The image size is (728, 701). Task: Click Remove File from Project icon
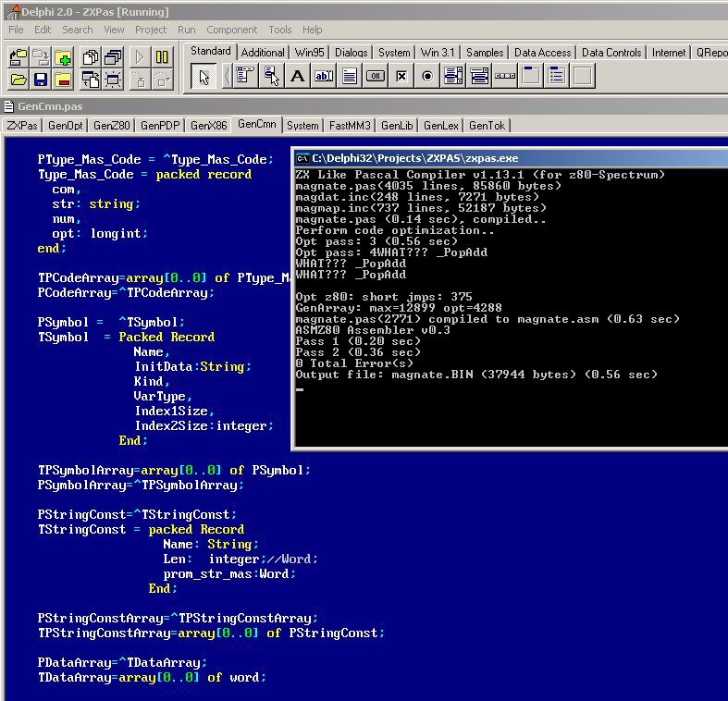click(x=63, y=80)
